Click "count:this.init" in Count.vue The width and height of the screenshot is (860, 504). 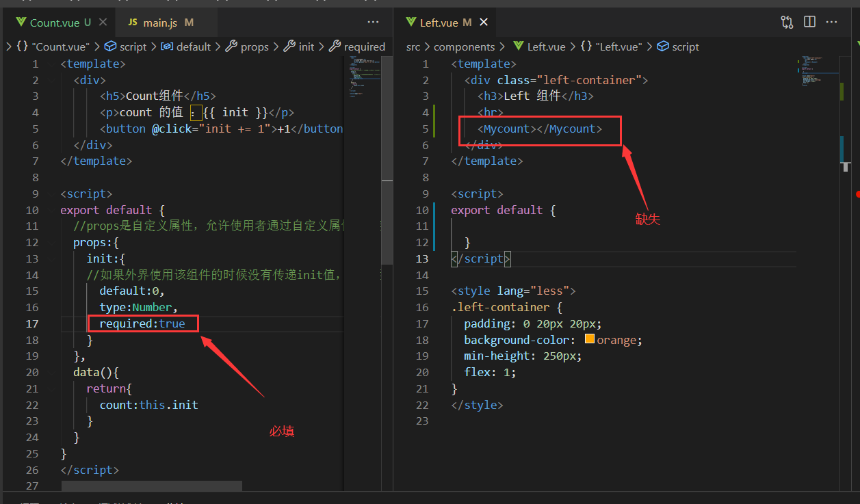[148, 405]
